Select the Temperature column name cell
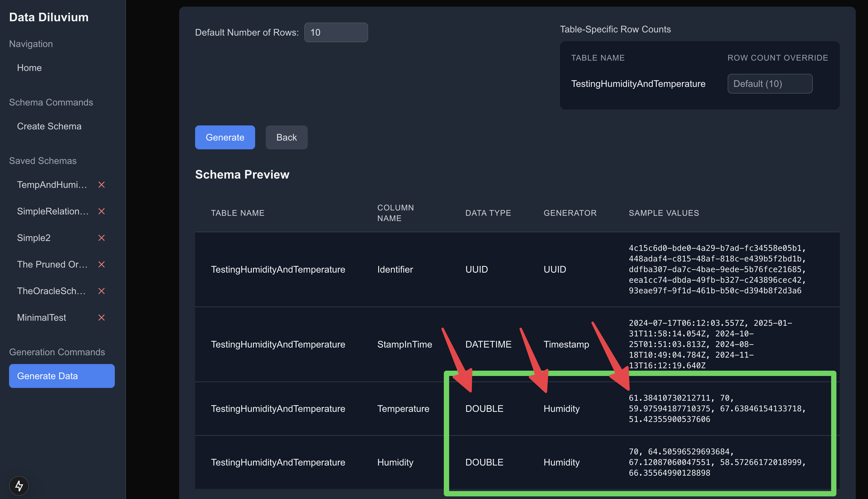 (x=403, y=408)
